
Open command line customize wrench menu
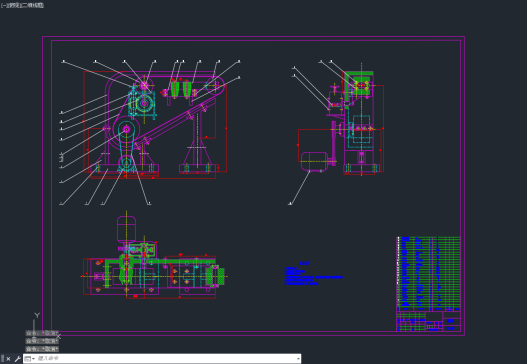coord(17,359)
